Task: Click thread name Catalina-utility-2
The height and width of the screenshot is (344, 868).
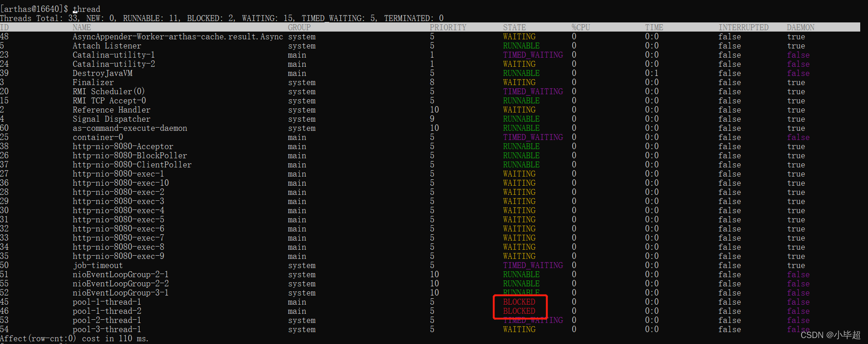Action: [x=114, y=64]
